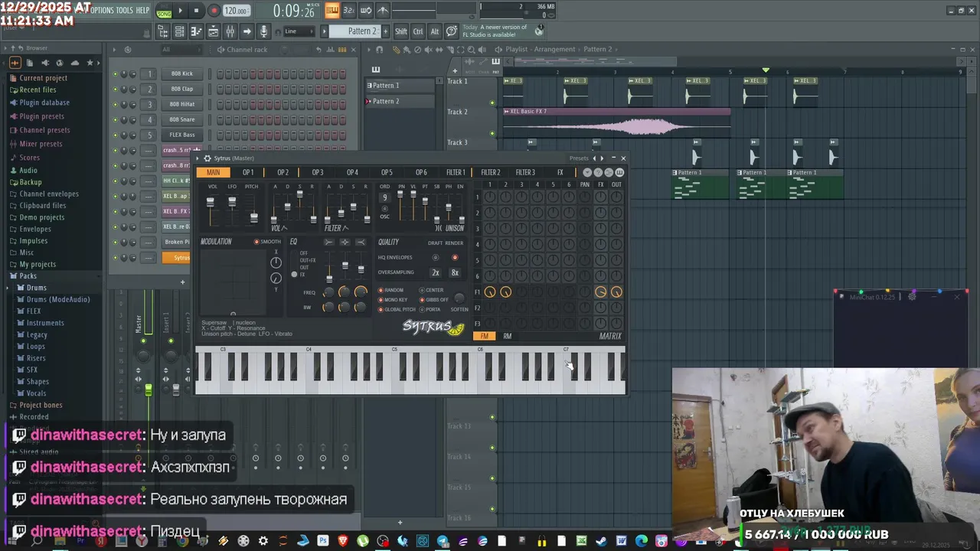Image resolution: width=980 pixels, height=551 pixels.
Task: Switch to Sytrus OP 1 tab
Action: [x=248, y=173]
